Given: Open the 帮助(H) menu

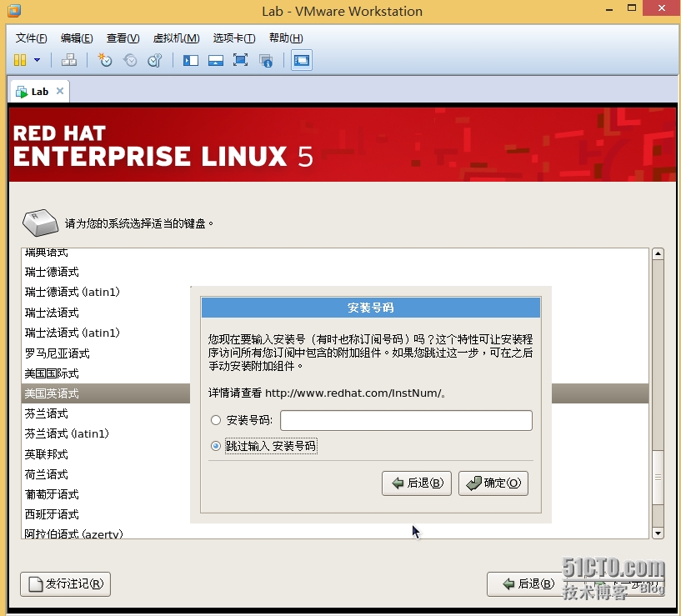Looking at the screenshot, I should (286, 38).
